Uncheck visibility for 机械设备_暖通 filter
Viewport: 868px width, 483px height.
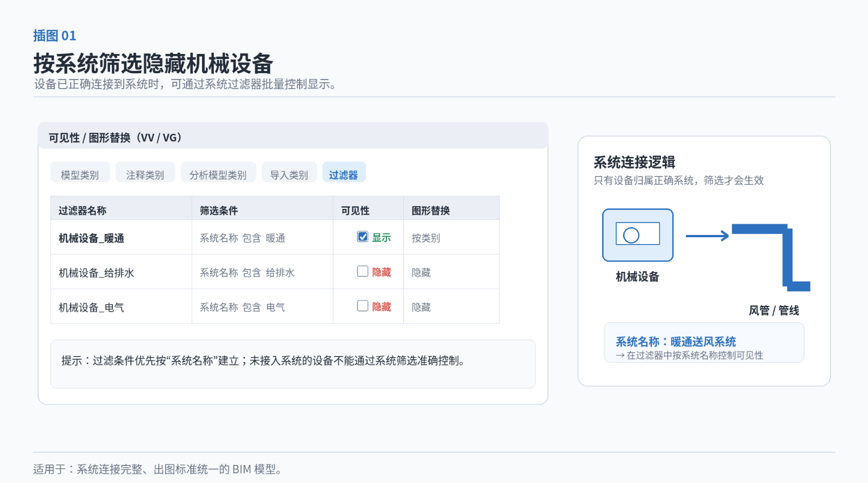(x=363, y=237)
